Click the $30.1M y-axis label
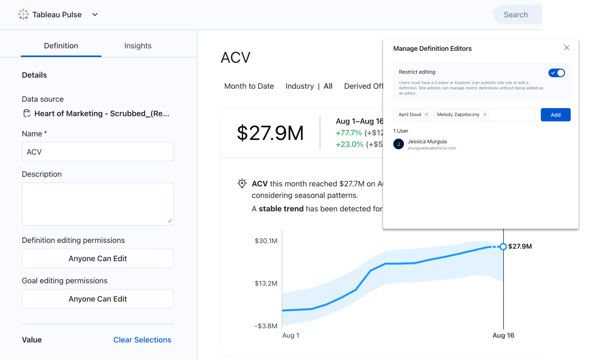This screenshot has width=589, height=364. point(266,241)
